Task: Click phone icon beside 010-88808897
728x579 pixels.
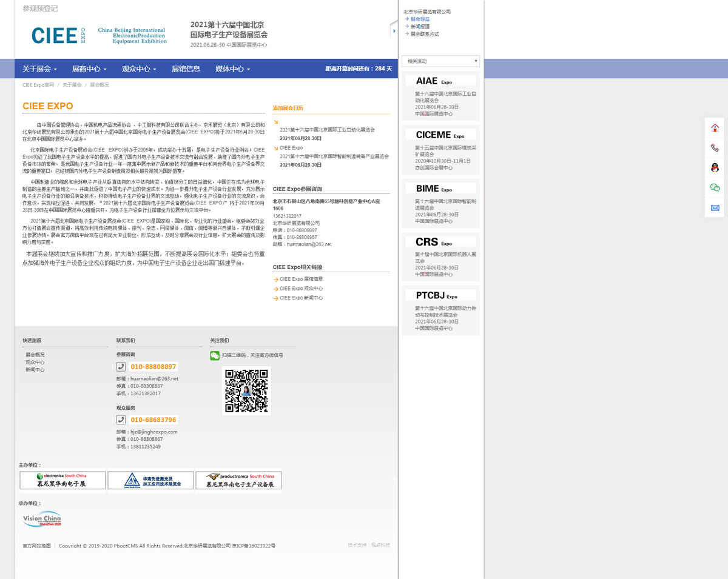Action: coord(121,367)
